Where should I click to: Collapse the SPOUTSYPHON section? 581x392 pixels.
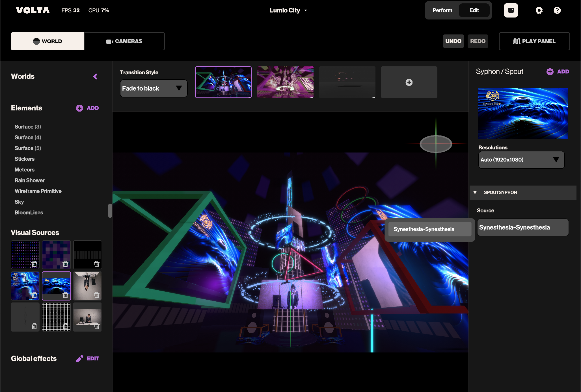point(475,192)
